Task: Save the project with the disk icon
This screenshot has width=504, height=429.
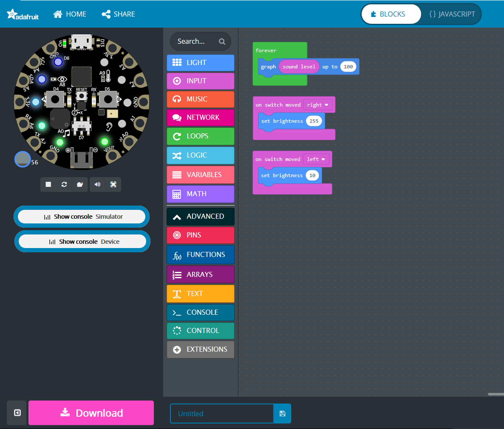Action: pyautogui.click(x=282, y=413)
